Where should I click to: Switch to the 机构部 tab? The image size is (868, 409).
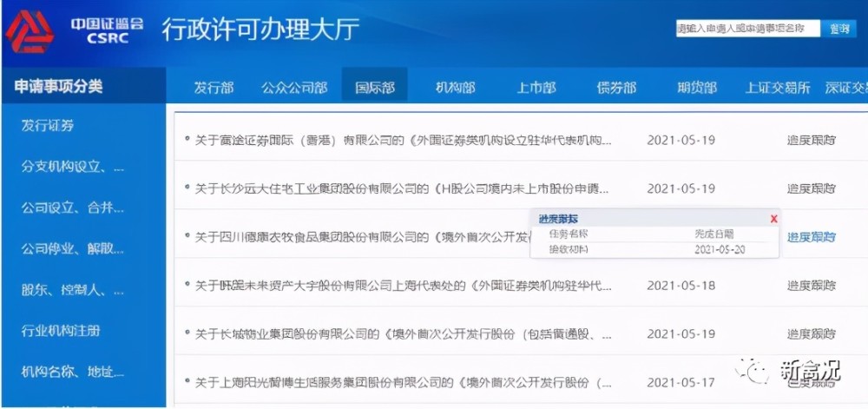coord(455,88)
